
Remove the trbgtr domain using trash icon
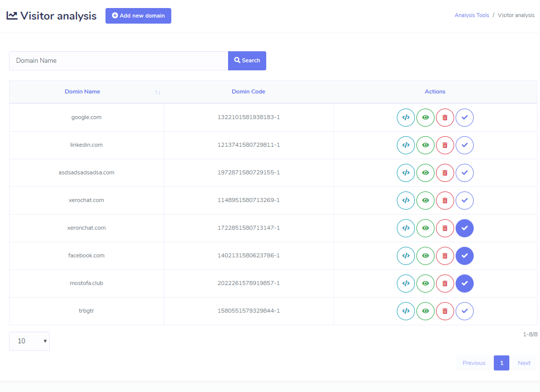[x=445, y=311]
